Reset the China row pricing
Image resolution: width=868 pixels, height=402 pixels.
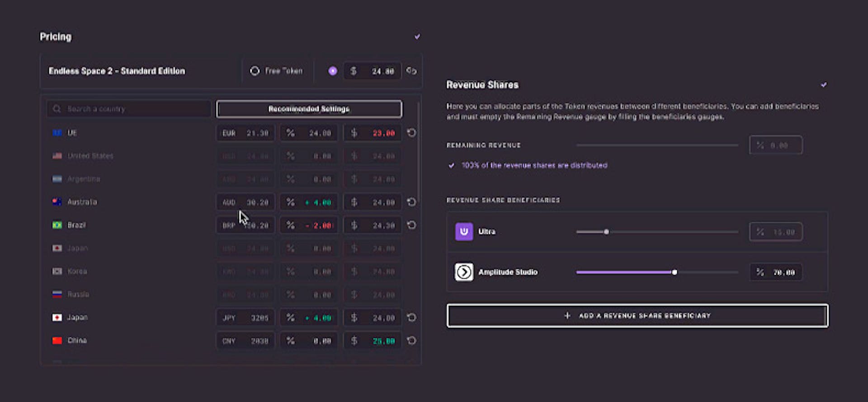coord(411,341)
